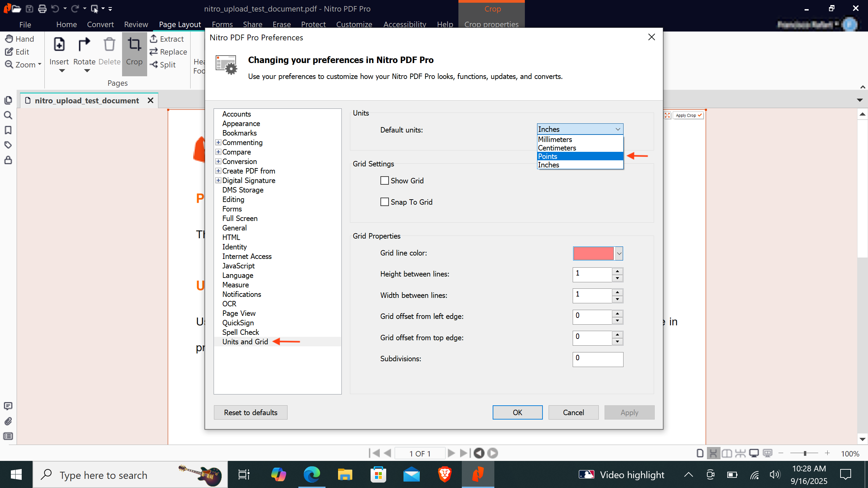Expand the Commenting tree node

(218, 142)
